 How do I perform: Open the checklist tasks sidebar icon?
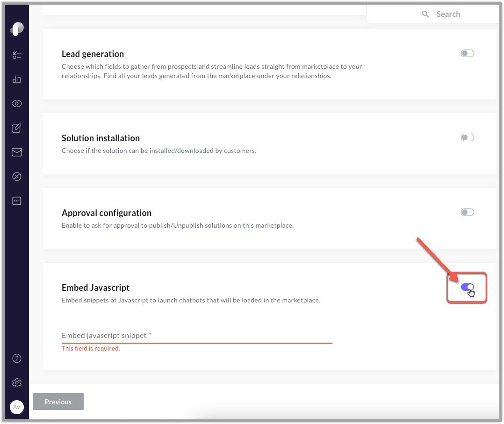tap(17, 55)
